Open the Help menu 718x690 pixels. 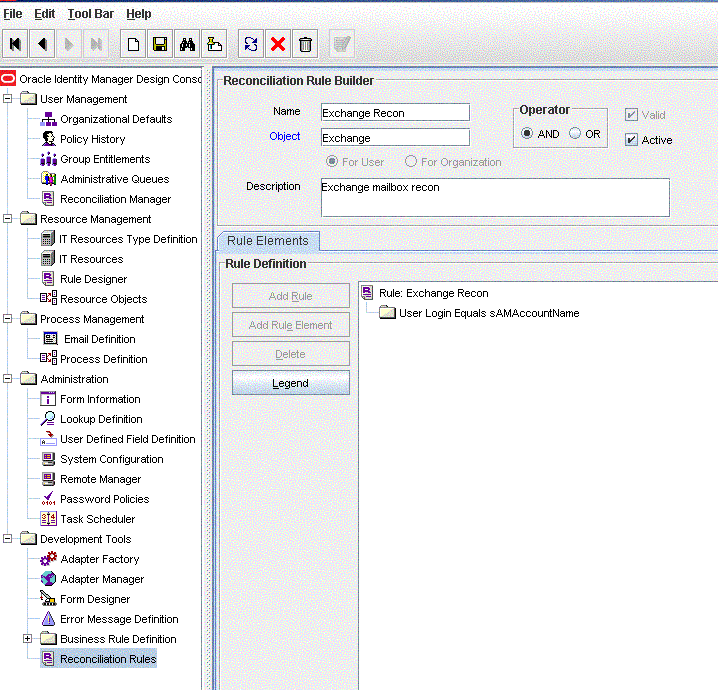pos(139,14)
